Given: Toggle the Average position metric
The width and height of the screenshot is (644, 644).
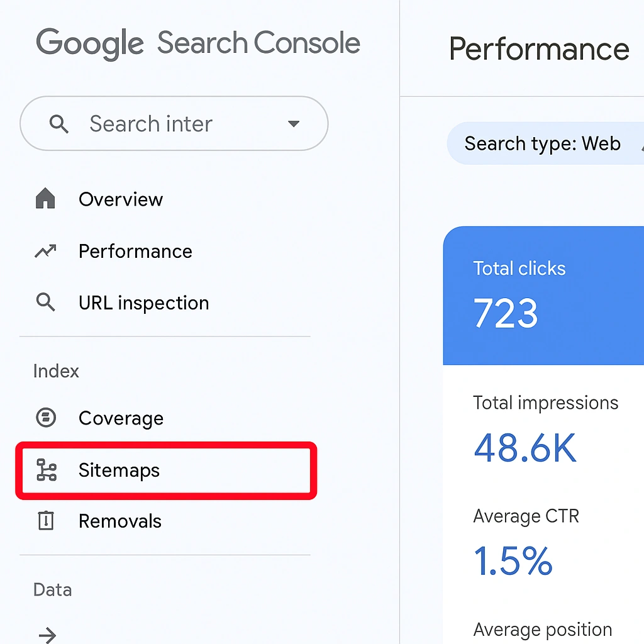Looking at the screenshot, I should coord(542,630).
